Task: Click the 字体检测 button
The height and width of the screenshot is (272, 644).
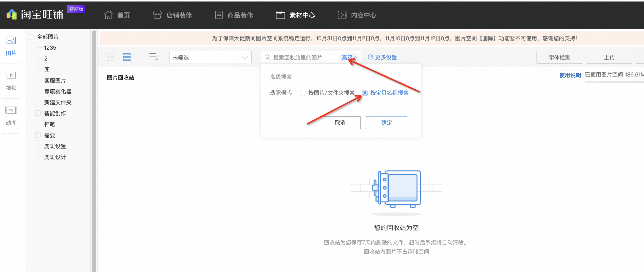Action: click(559, 57)
